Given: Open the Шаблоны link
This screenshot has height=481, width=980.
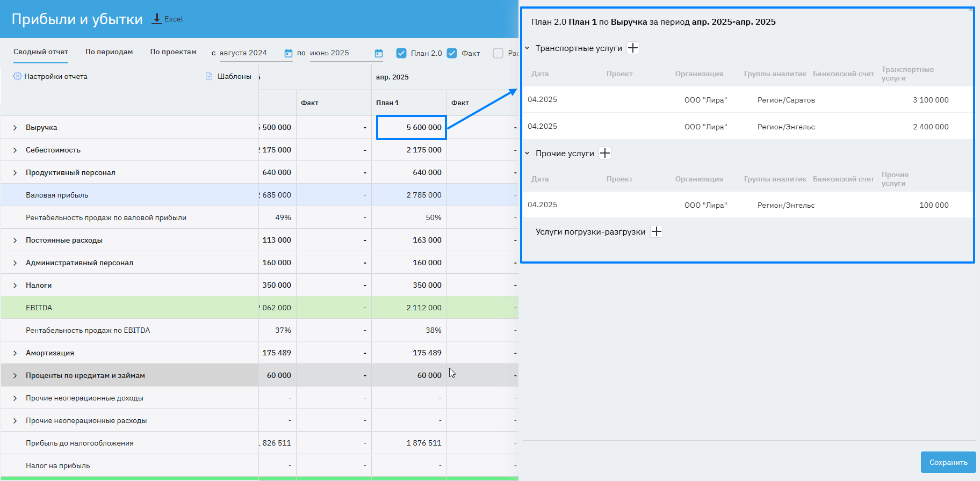Looking at the screenshot, I should [234, 76].
